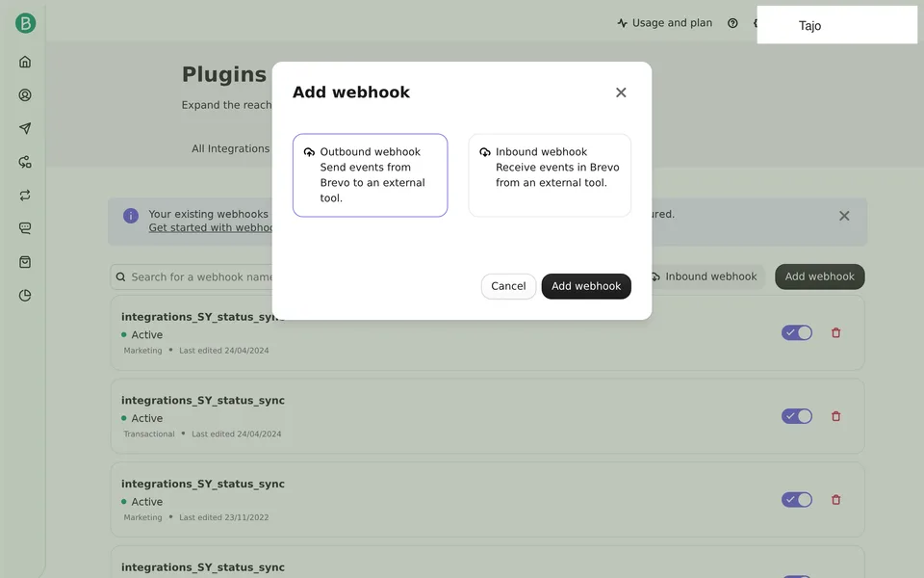Screen dimensions: 924x578
Task: Select the Inbound webhook option card
Action: coord(550,175)
